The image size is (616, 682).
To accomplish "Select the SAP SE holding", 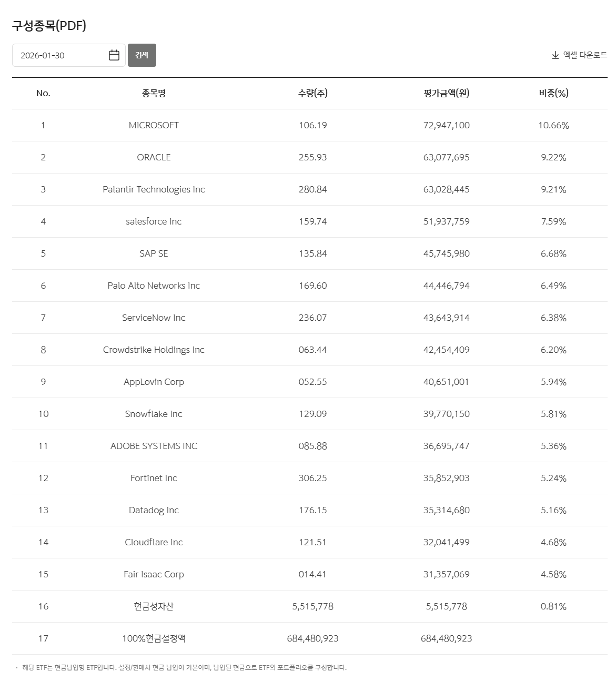I will coord(154,253).
